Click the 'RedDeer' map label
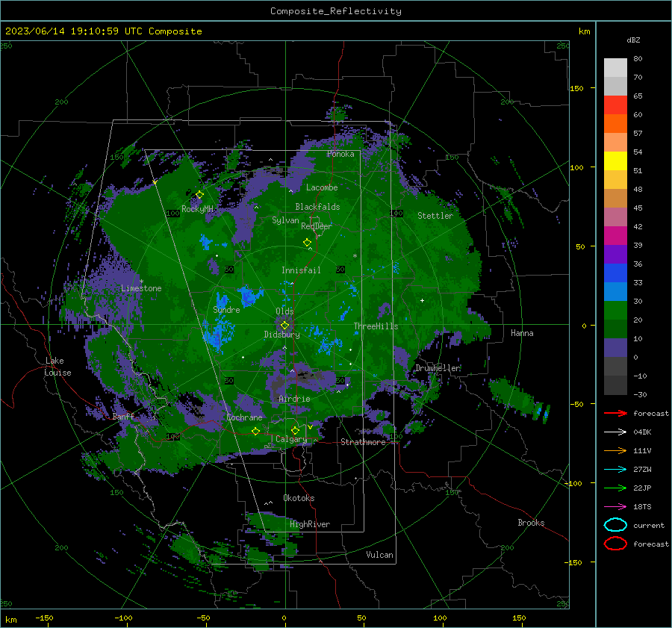Viewport: 672px width, 628px height. pyautogui.click(x=317, y=226)
